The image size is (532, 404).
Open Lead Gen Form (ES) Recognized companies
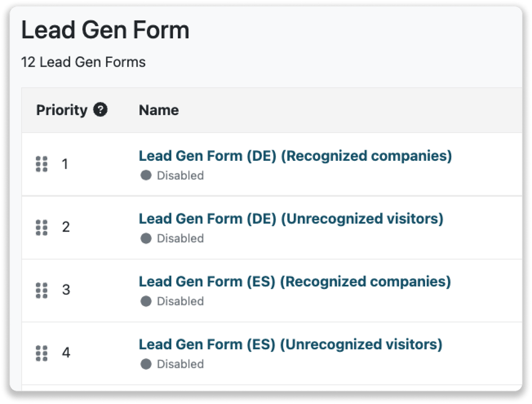point(295,281)
